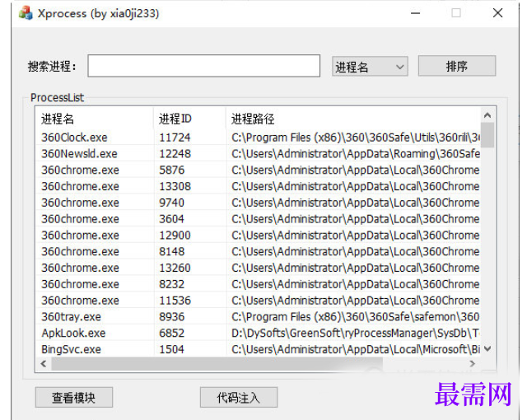This screenshot has height=420, width=527.
Task: Click process ID cell 12248
Action: (175, 153)
